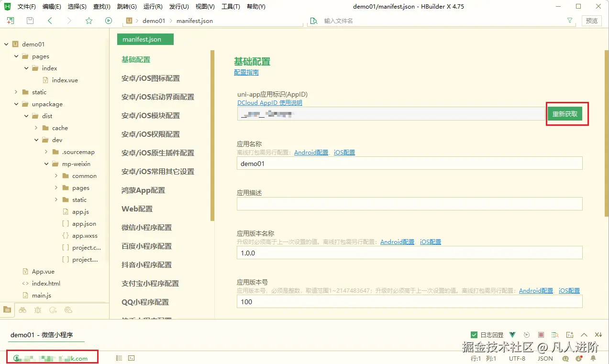Toggle the 日志回显 checkbox

pyautogui.click(x=474, y=335)
